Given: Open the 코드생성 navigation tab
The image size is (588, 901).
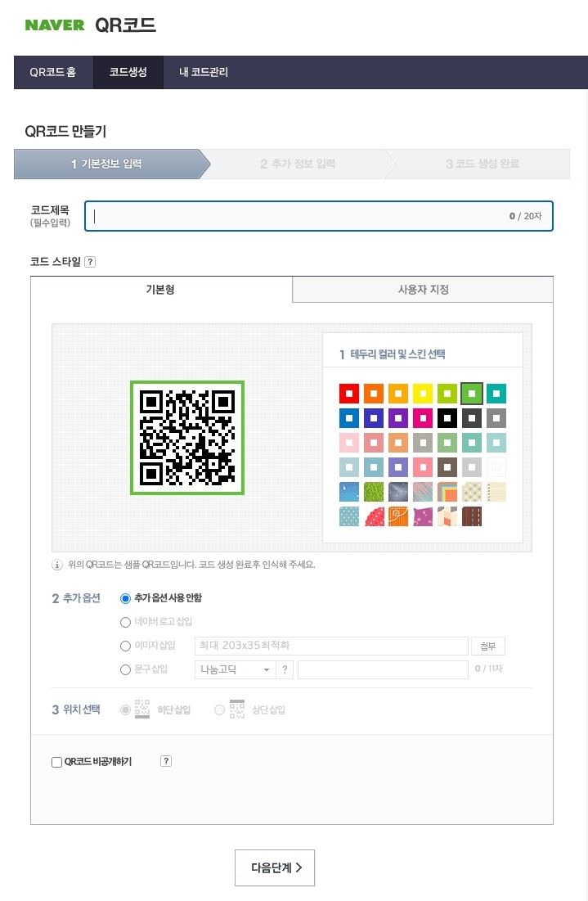Looking at the screenshot, I should (128, 72).
